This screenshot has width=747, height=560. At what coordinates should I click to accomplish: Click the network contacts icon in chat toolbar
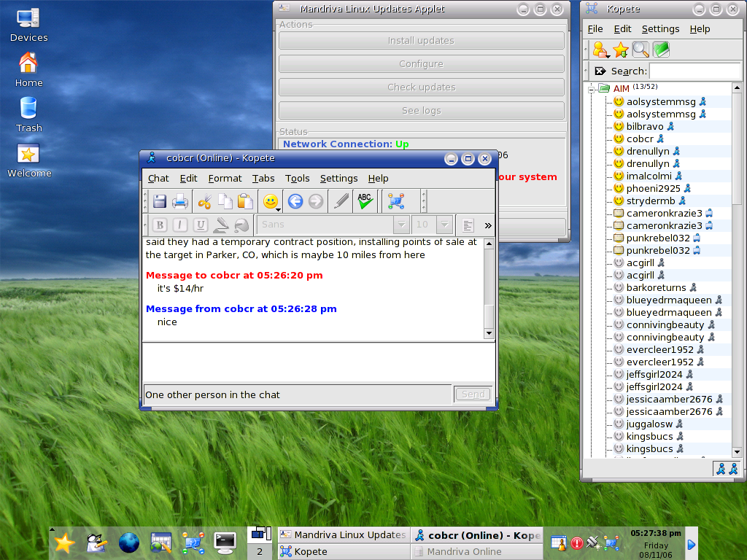[x=396, y=201]
